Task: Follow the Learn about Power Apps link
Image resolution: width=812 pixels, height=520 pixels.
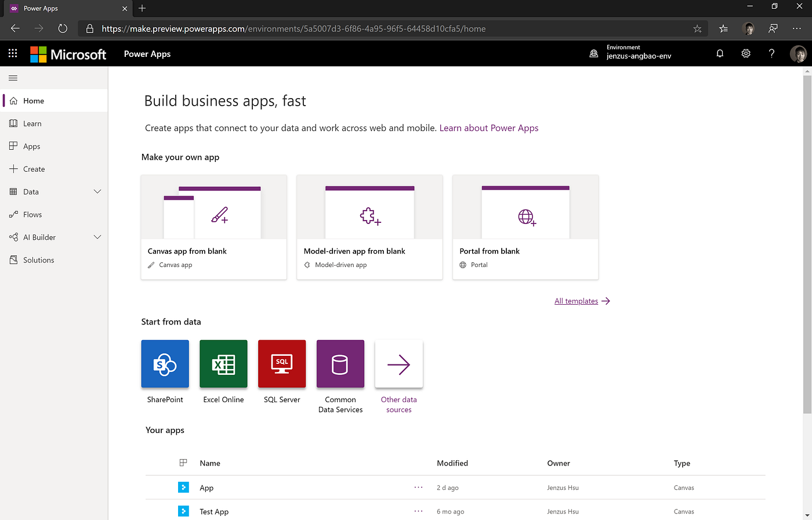Action: [489, 128]
